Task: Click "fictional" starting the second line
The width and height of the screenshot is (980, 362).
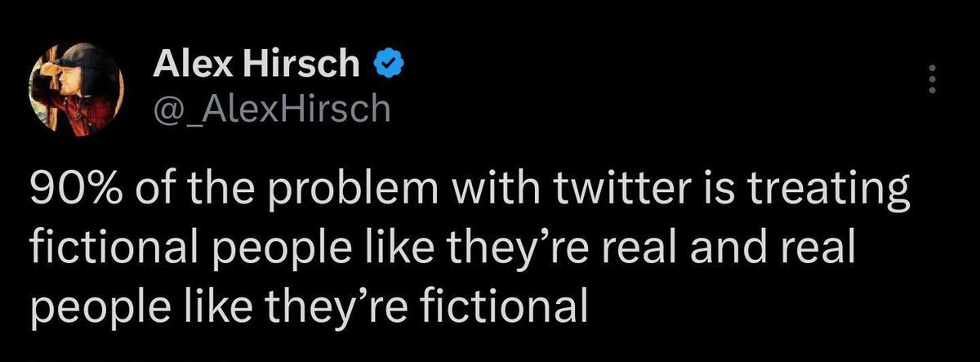Action: [x=103, y=251]
